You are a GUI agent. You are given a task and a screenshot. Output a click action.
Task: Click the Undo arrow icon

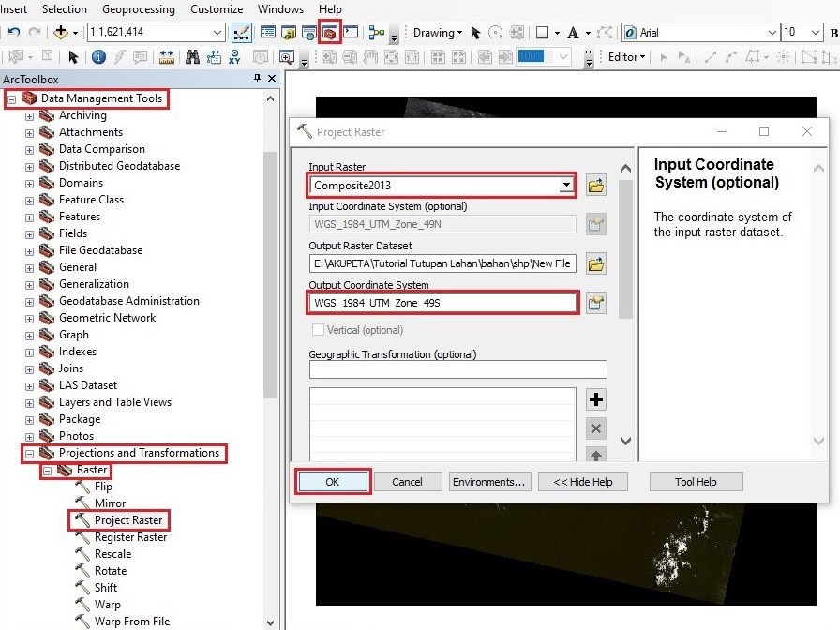[14, 32]
